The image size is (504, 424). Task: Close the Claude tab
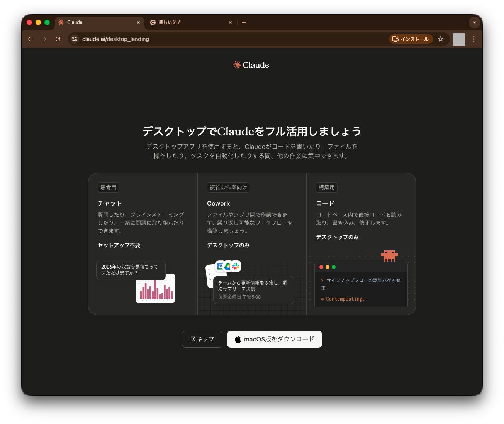point(138,22)
